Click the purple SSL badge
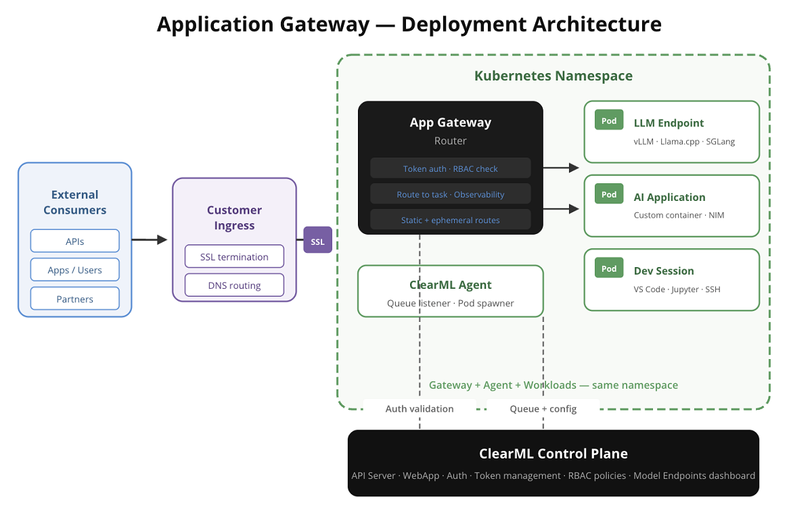This screenshot has width=812, height=516. point(317,240)
